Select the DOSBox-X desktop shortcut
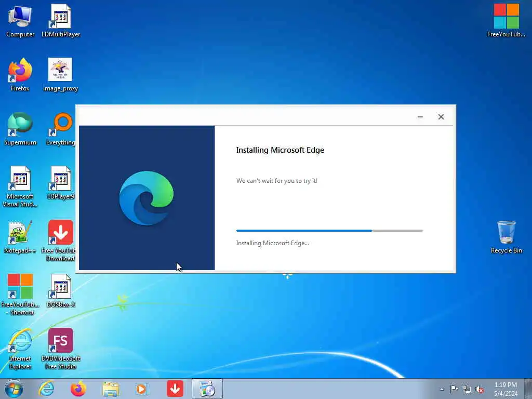The image size is (532, 399). [61, 291]
